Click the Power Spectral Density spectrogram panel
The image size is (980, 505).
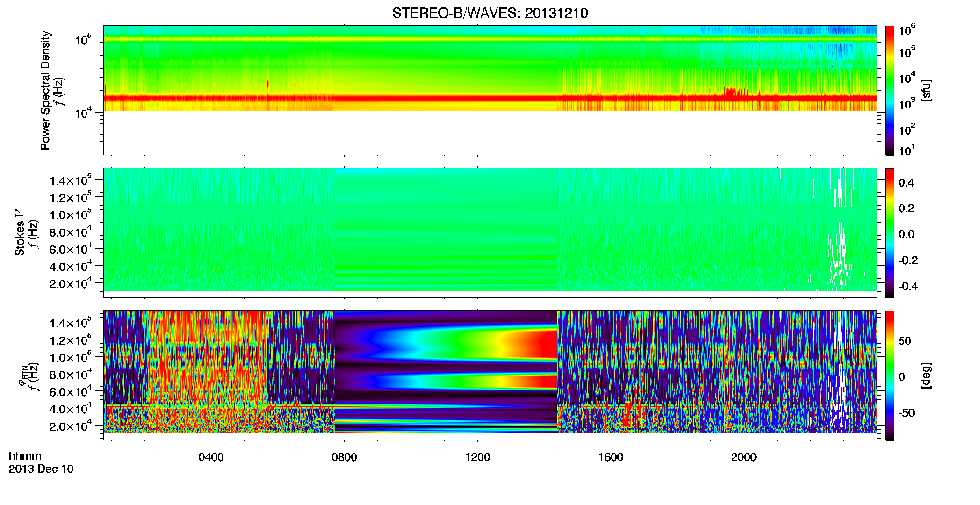click(490, 90)
